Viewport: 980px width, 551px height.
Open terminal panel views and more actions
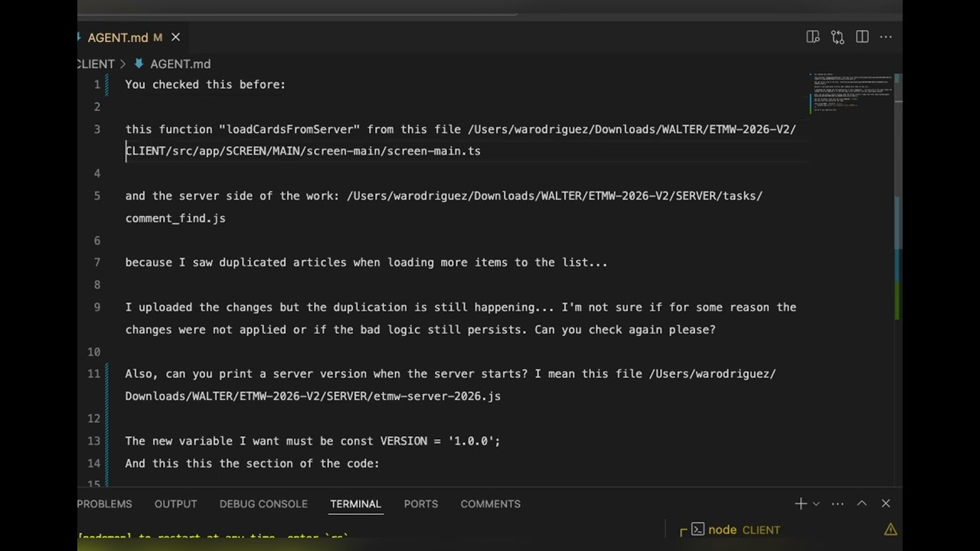[838, 504]
